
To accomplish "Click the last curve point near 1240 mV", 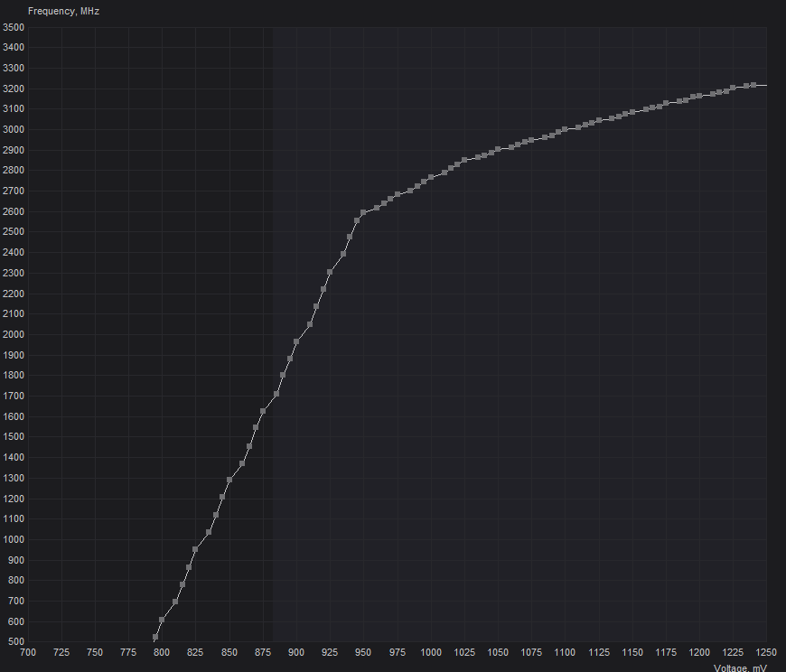I will (x=753, y=85).
